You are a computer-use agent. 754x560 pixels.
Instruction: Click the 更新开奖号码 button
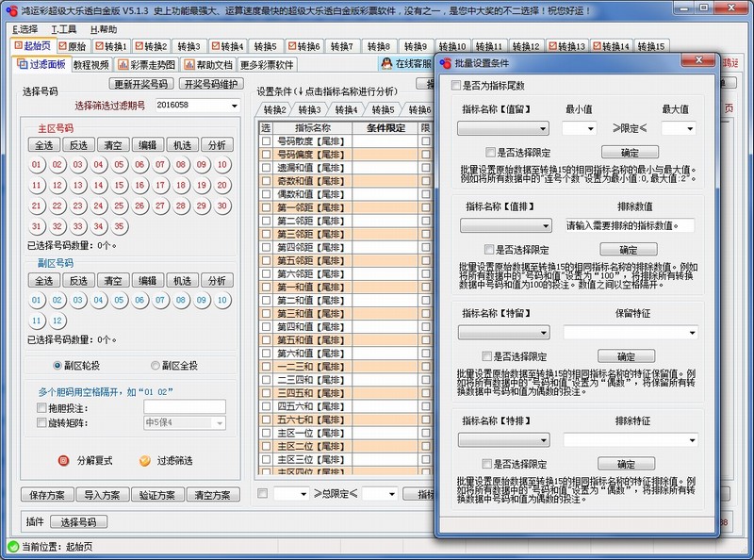pyautogui.click(x=141, y=83)
